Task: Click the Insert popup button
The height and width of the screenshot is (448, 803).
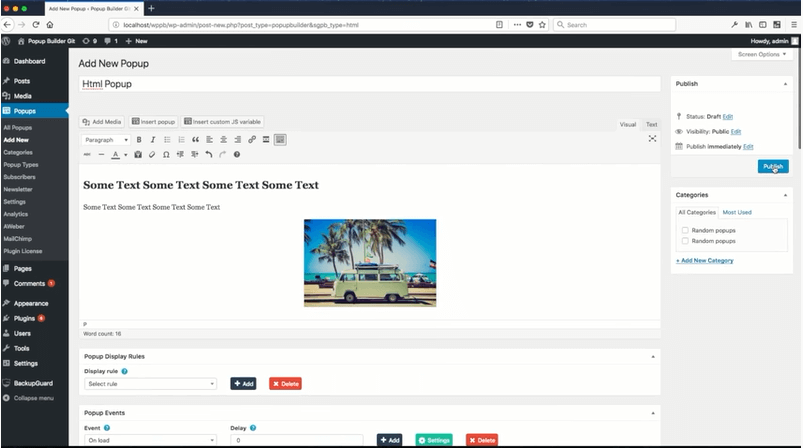Action: 153,122
